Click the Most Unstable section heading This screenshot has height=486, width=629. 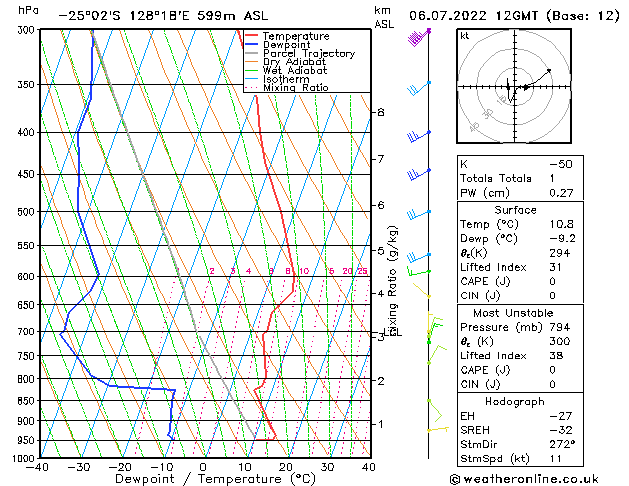click(x=513, y=313)
